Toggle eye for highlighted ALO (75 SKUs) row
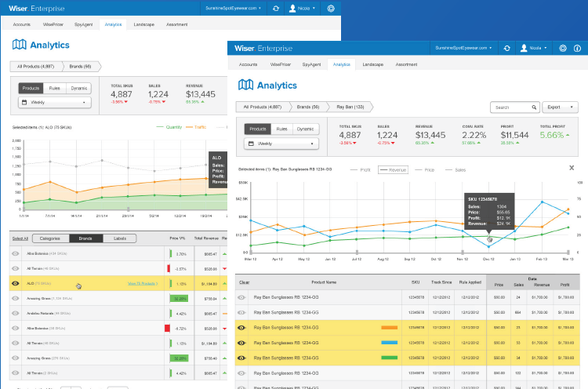Image resolution: width=588 pixels, height=389 pixels. [x=16, y=283]
